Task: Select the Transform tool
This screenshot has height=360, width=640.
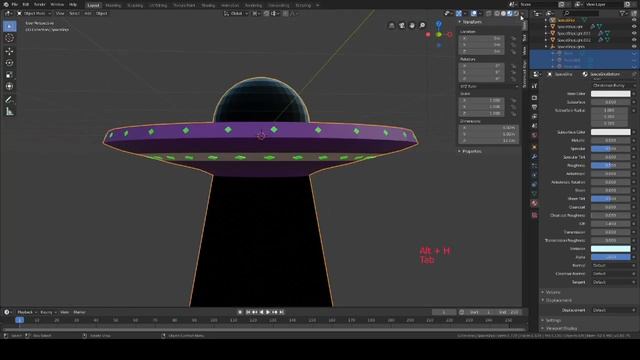Action: tap(9, 87)
